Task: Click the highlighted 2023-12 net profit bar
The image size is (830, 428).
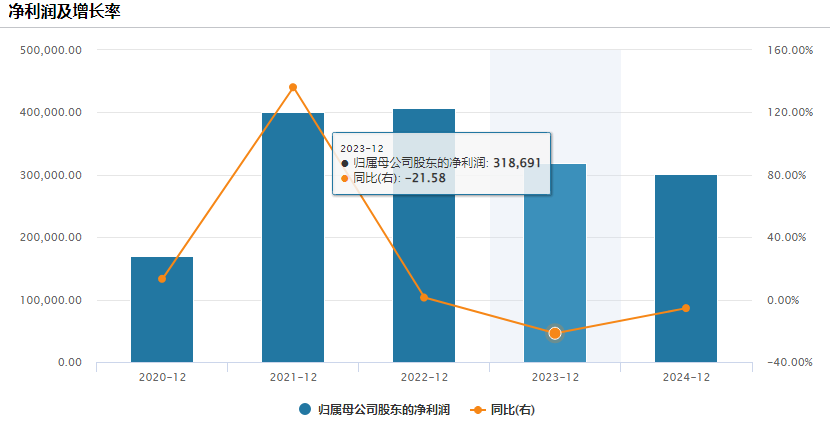Action: [x=555, y=263]
